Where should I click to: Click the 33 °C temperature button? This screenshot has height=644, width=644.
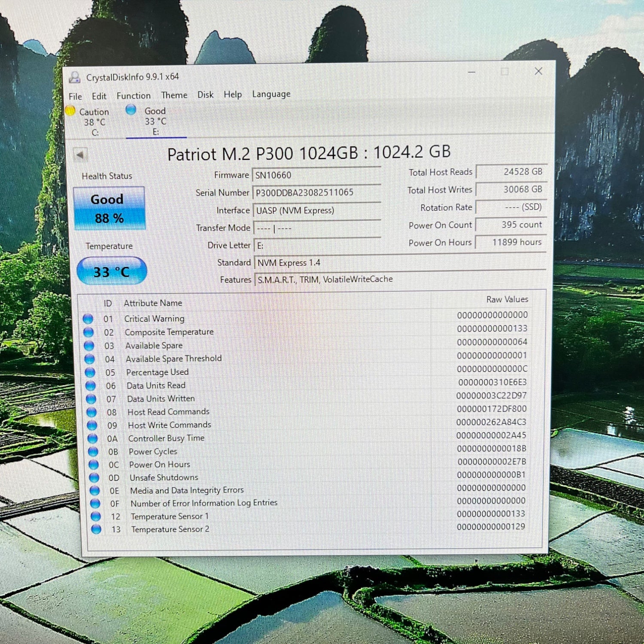[x=112, y=270]
